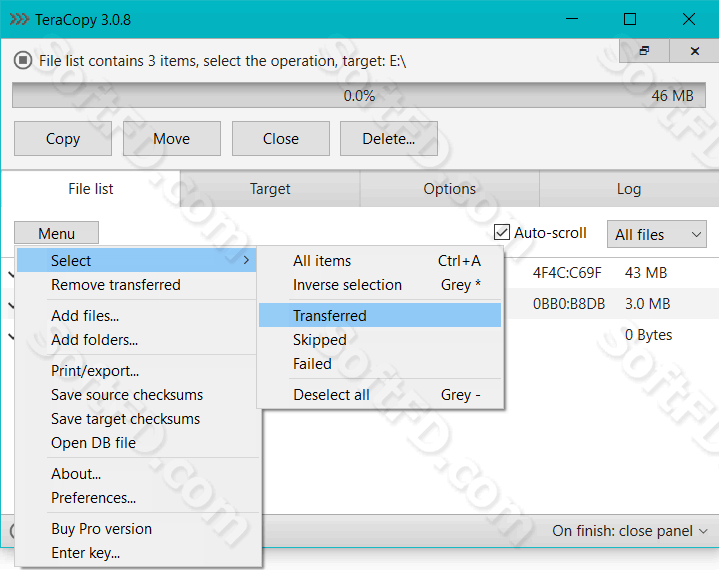
Task: Click the Delete... button
Action: (389, 138)
